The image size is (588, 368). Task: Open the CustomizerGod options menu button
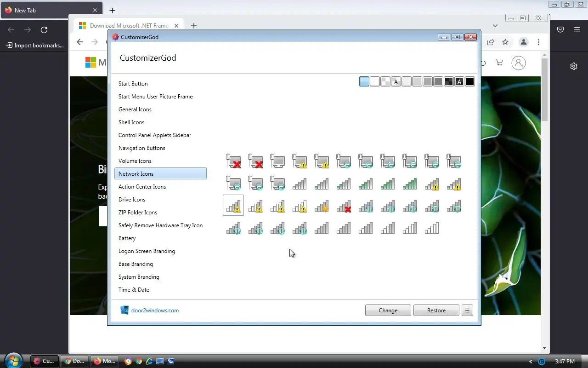[x=467, y=310]
